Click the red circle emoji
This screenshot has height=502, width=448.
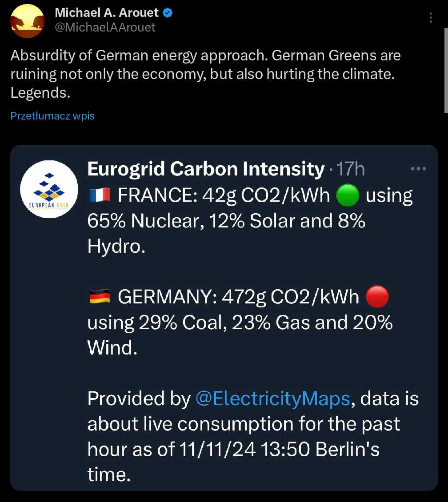click(x=377, y=296)
